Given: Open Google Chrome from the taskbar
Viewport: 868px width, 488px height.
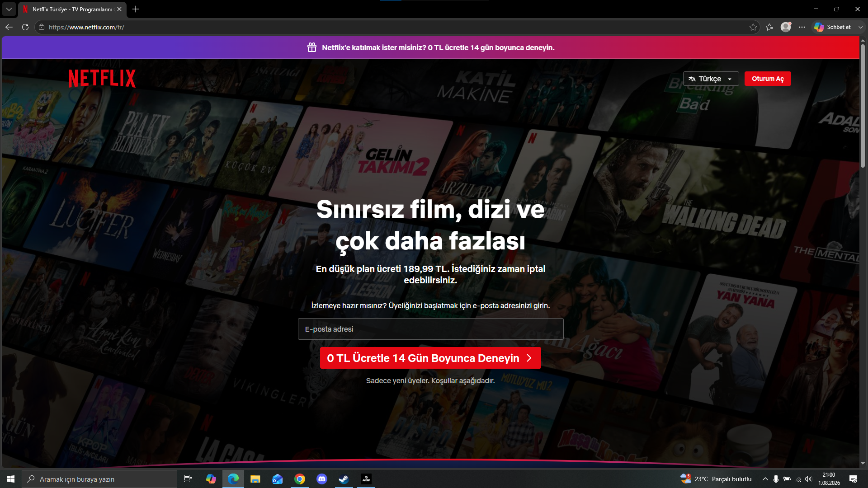Looking at the screenshot, I should pos(300,479).
